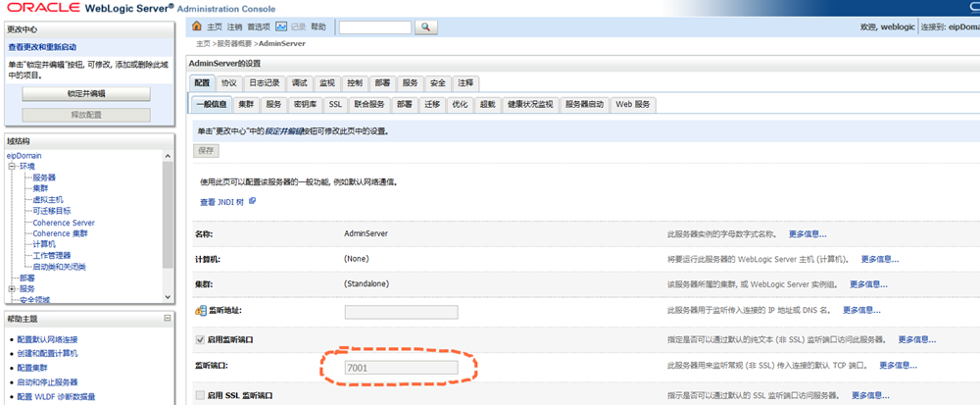Click domain tree scrollbar up arrow
This screenshot has width=980, height=405.
(168, 156)
